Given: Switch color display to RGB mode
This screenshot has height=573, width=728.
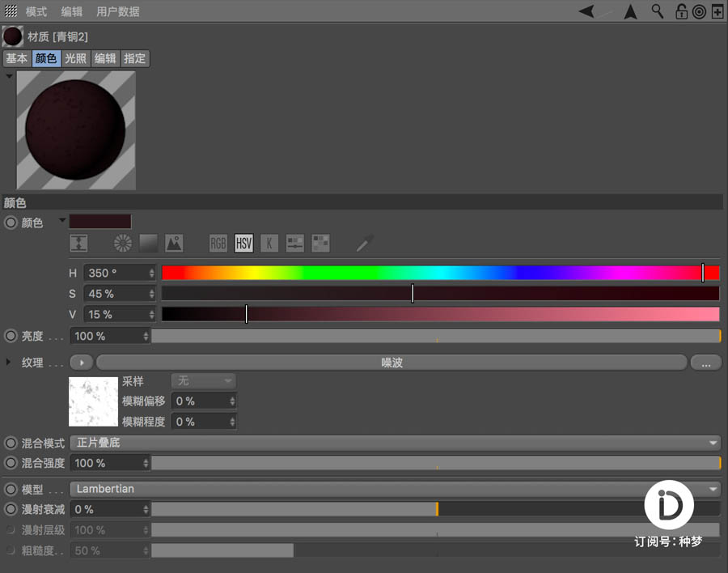Looking at the screenshot, I should pos(218,243).
